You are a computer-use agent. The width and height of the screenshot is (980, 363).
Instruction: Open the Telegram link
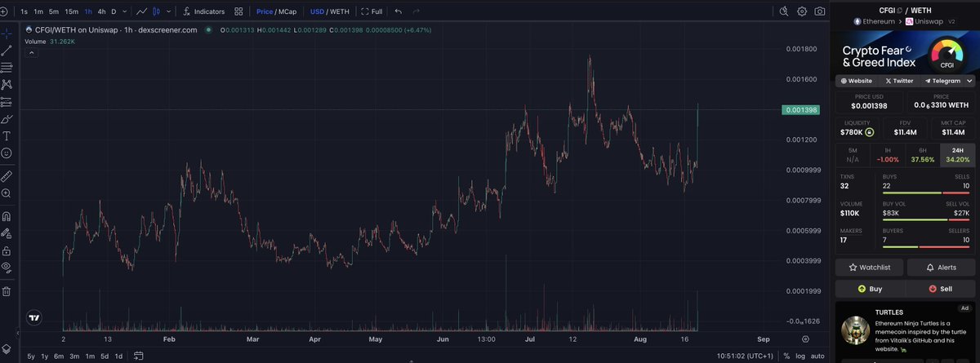(942, 81)
